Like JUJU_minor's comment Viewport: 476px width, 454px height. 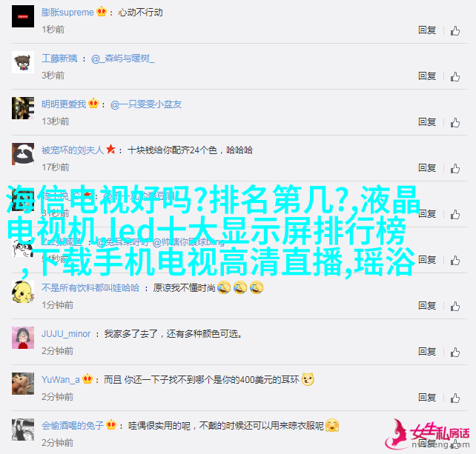click(x=455, y=353)
